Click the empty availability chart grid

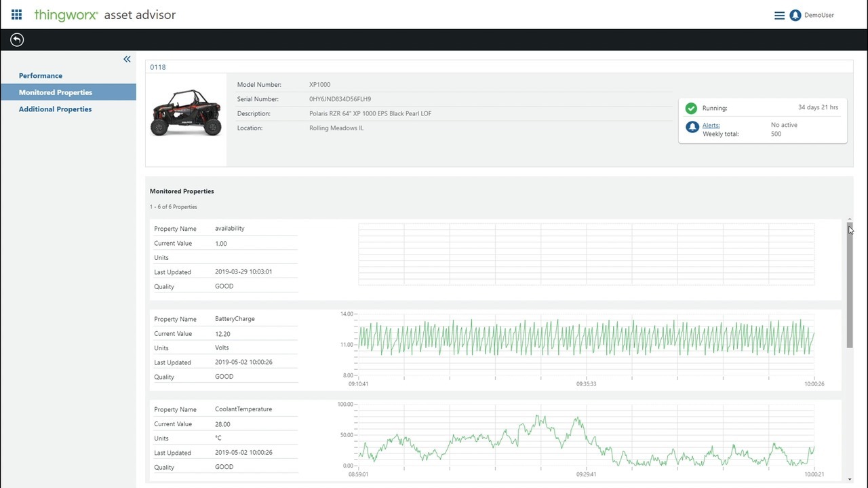pyautogui.click(x=586, y=255)
